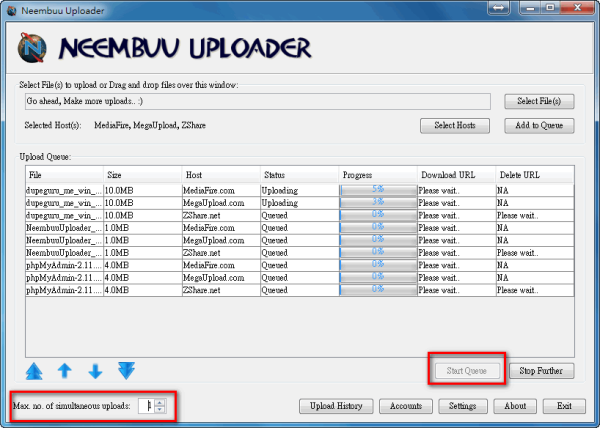Open Upload History
The height and width of the screenshot is (428, 600).
[336, 406]
